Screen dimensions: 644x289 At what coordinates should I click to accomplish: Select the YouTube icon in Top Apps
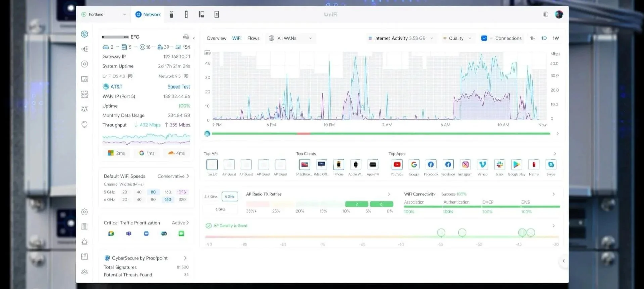click(x=397, y=165)
